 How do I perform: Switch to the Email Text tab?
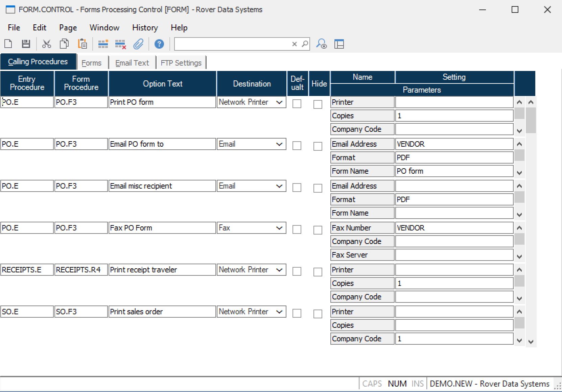132,63
